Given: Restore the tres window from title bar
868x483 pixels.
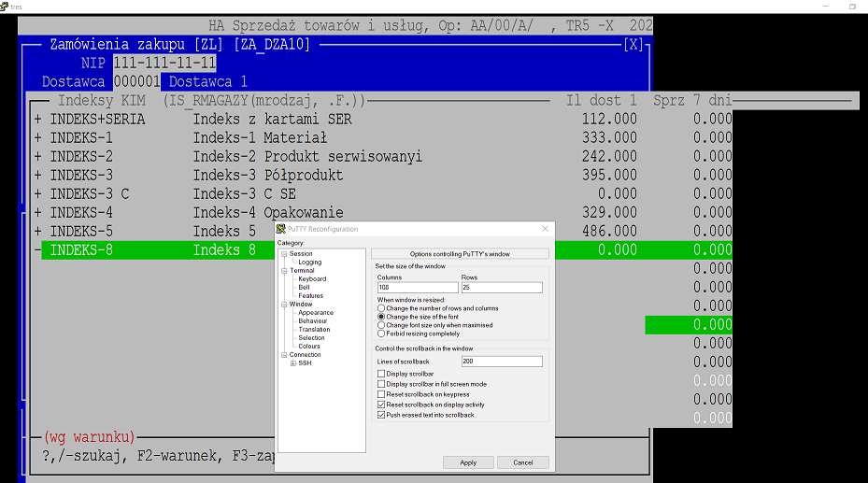Looking at the screenshot, I should pos(852,7).
